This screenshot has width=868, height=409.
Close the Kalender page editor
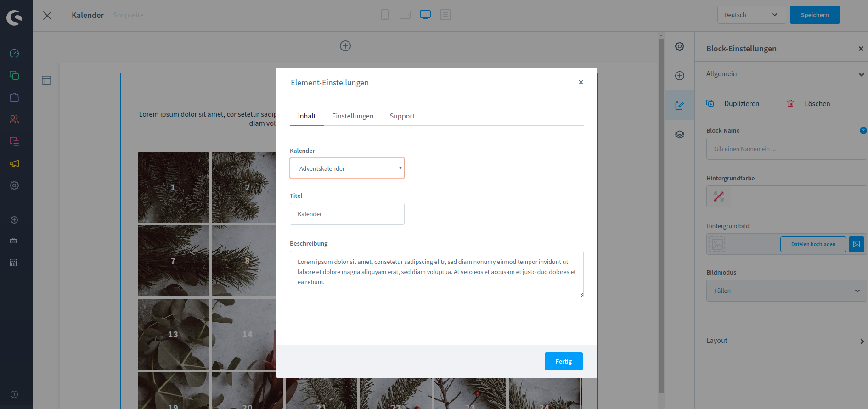[47, 16]
